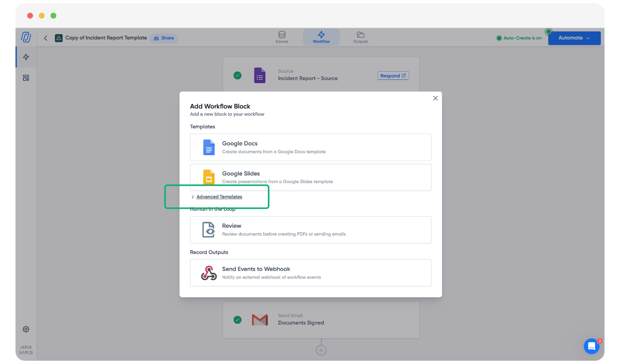
Task: Click the Portant logo icon in sidebar
Action: click(26, 37)
